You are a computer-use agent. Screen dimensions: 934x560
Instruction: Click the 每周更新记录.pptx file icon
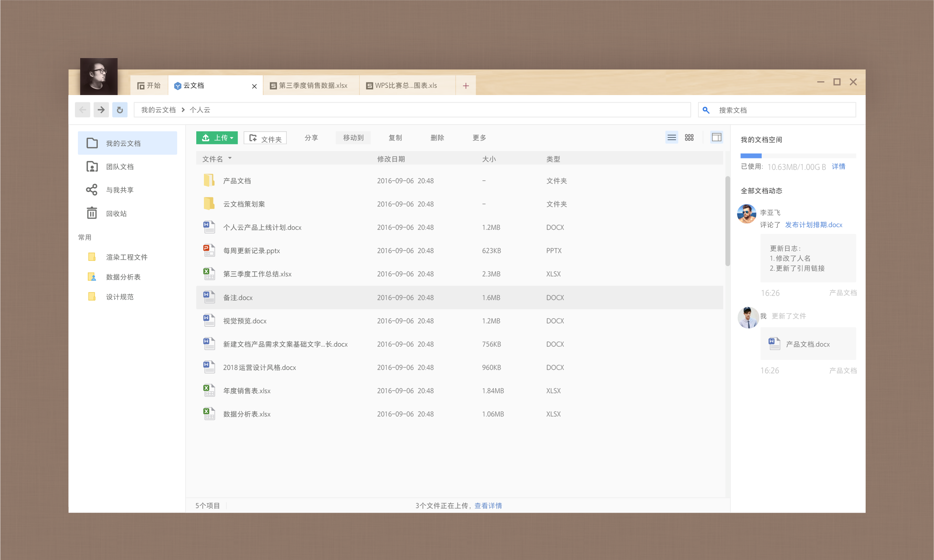coord(209,250)
